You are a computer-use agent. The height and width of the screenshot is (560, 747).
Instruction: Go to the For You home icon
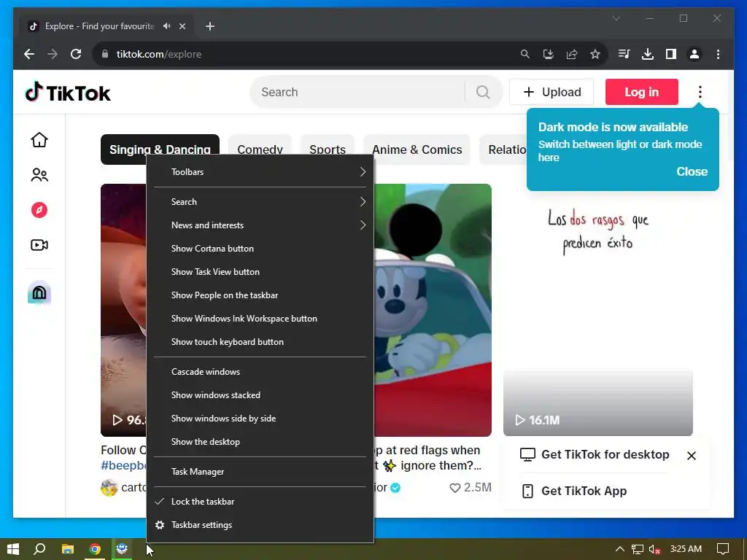39,140
